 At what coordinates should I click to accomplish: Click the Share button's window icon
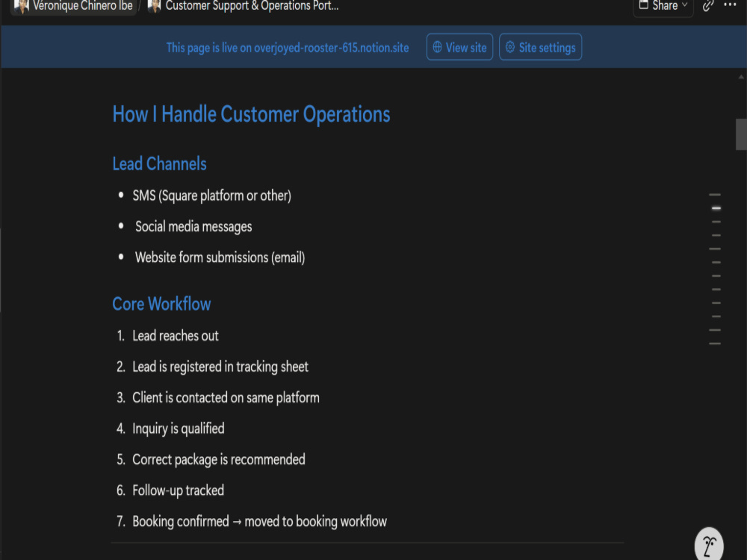[x=644, y=5]
